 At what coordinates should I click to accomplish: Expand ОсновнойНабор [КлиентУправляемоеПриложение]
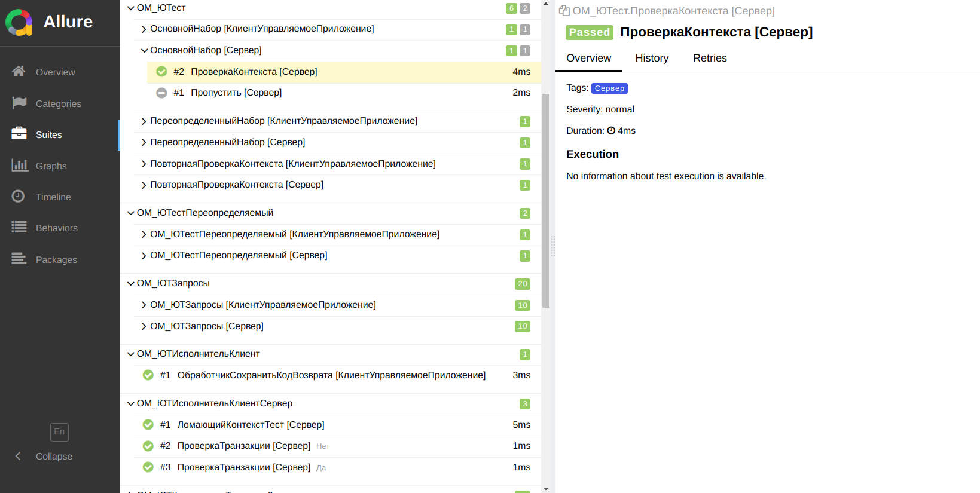144,29
